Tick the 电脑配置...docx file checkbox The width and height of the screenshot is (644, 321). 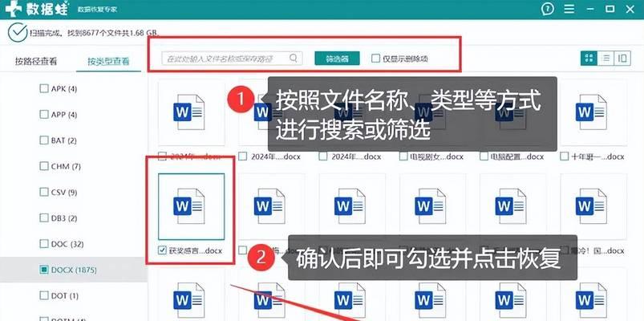[x=484, y=156]
